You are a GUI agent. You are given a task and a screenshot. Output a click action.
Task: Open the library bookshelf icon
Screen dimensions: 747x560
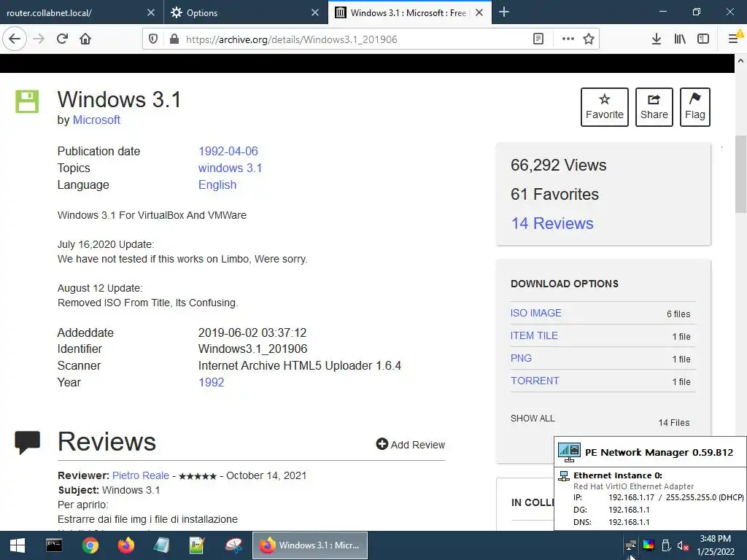[x=680, y=39]
